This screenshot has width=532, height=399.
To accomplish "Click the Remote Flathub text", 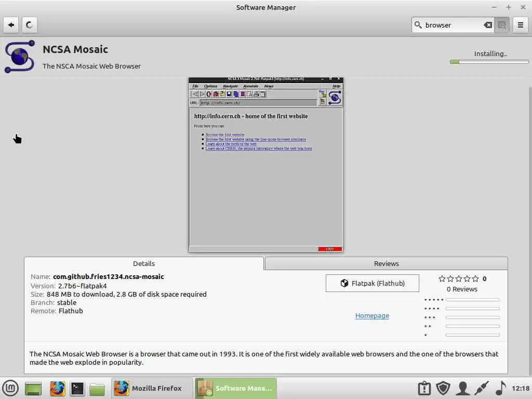I will (57, 311).
